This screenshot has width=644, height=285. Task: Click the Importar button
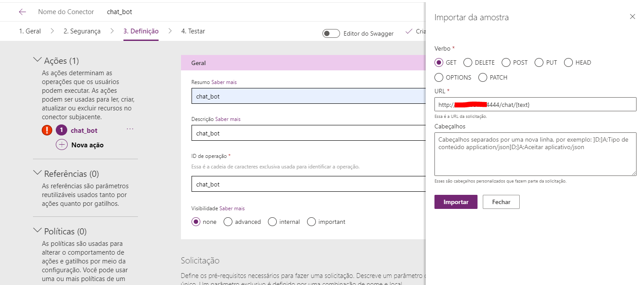[x=456, y=201]
